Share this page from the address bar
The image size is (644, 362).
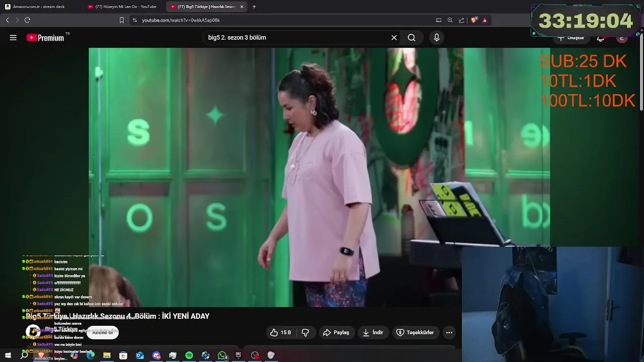click(461, 20)
